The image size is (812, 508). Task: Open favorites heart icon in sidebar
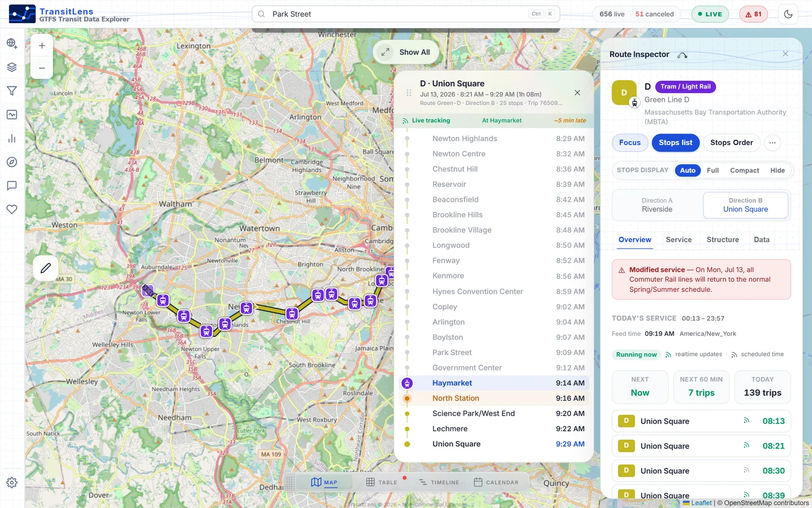tap(12, 209)
